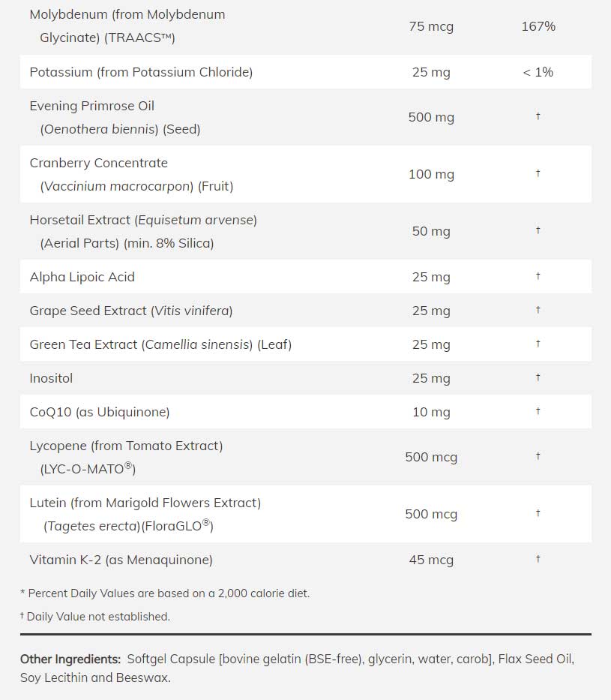Click the 100 mg Cranberry Concentrate amount

[431, 174]
